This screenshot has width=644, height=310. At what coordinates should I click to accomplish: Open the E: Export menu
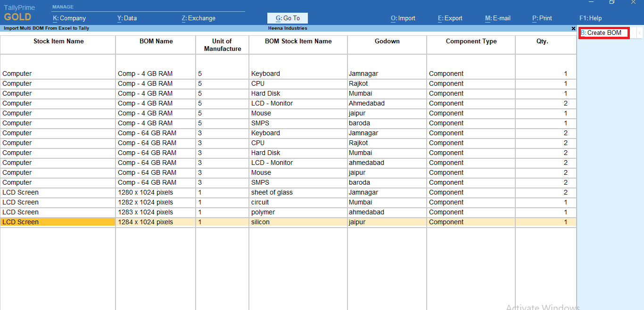(x=450, y=18)
